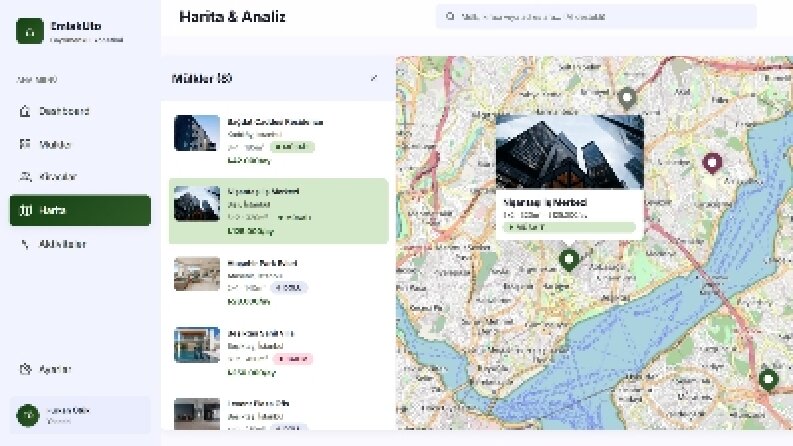Open the user profile card in sidebar
The width and height of the screenshot is (793, 446).
[80, 415]
